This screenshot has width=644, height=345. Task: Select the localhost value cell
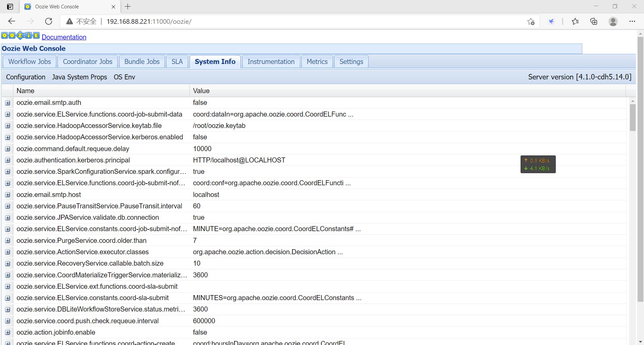(408, 195)
